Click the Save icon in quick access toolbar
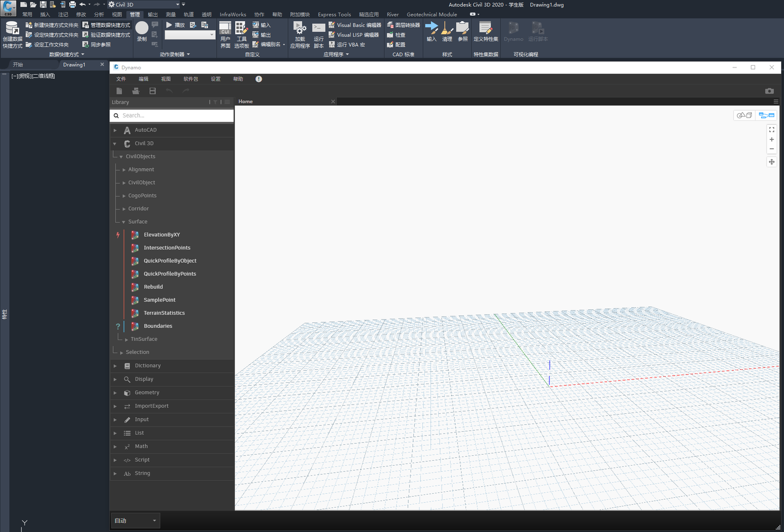Viewport: 784px width, 532px height. pyautogui.click(x=43, y=4)
